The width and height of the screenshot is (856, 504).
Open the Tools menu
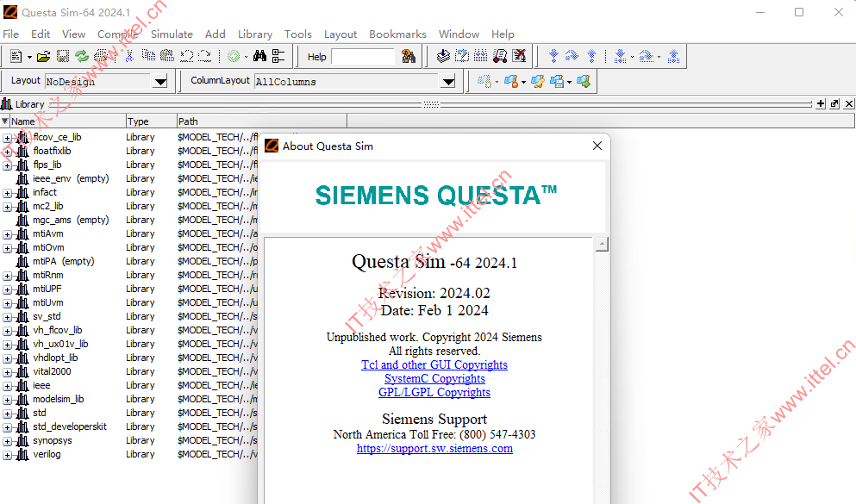pyautogui.click(x=298, y=34)
